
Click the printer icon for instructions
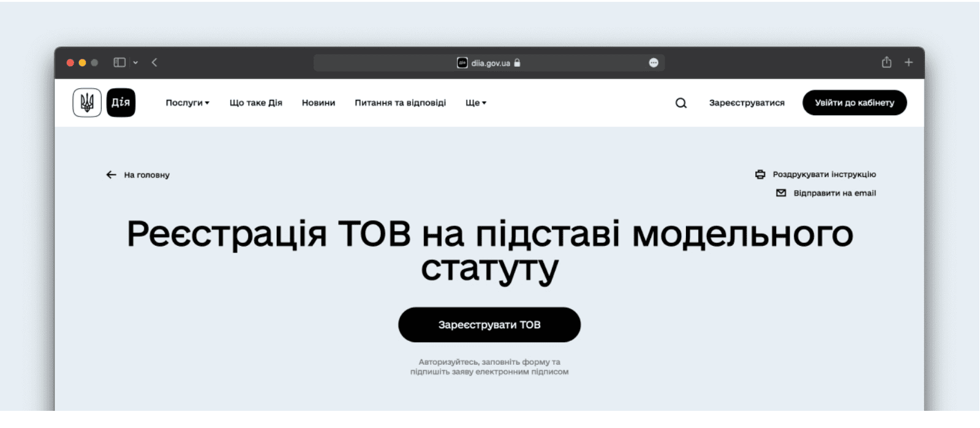[760, 175]
